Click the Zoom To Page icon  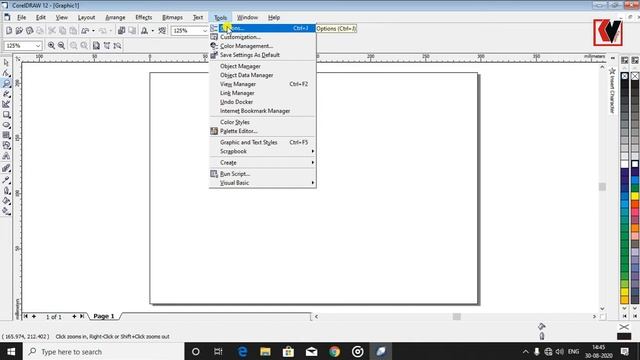click(96, 46)
